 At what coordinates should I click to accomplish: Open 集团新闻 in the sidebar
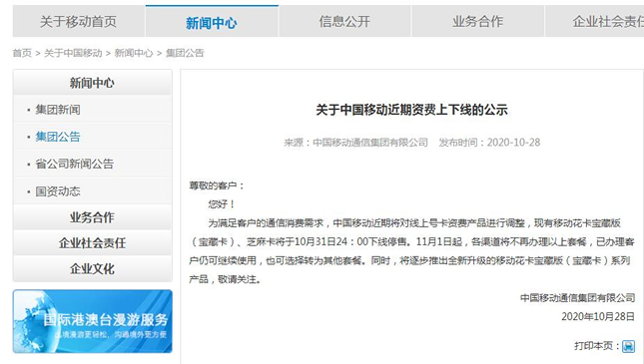pyautogui.click(x=58, y=110)
